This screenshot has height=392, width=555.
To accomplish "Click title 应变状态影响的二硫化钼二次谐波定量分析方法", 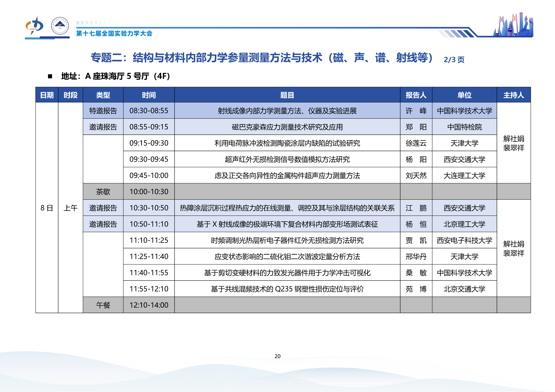I will click(x=287, y=257).
